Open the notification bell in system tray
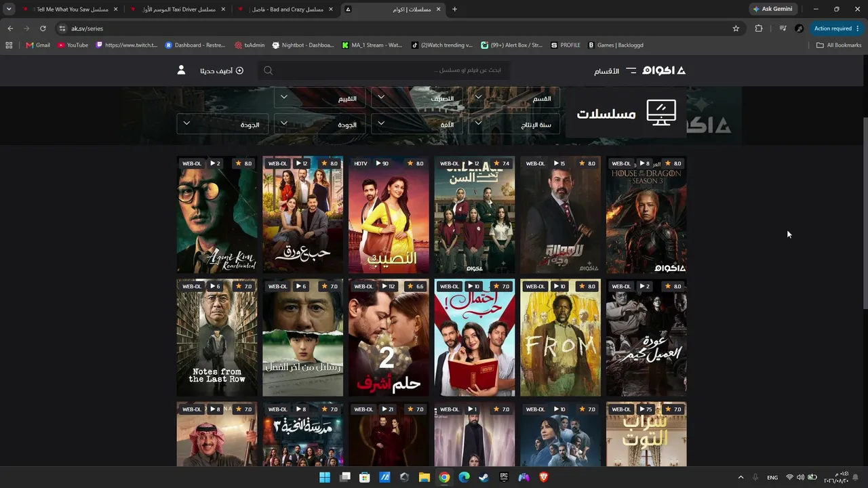 coord(854,477)
